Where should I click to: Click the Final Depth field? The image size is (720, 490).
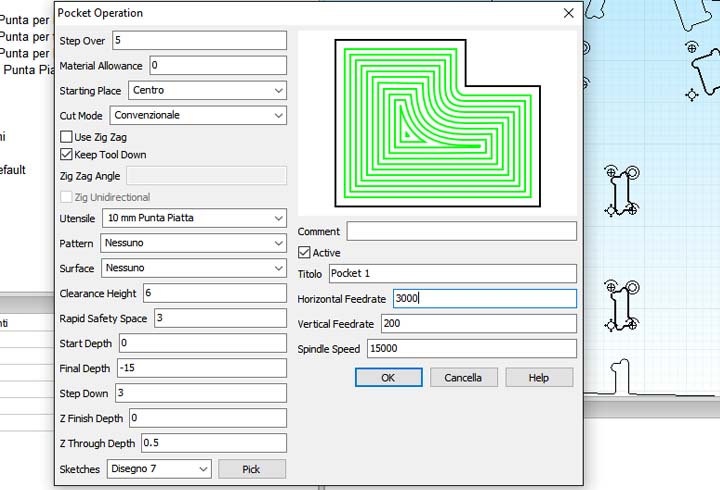coord(202,368)
